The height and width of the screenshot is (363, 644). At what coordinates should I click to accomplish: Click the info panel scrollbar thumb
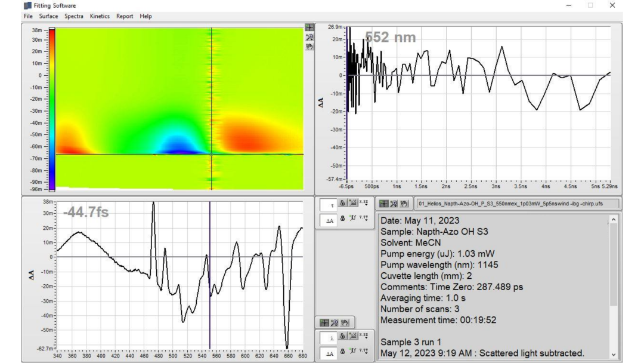tap(613, 265)
